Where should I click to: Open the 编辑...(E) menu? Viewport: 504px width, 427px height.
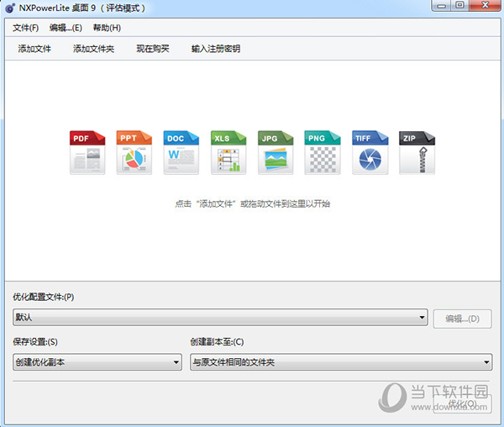point(66,28)
